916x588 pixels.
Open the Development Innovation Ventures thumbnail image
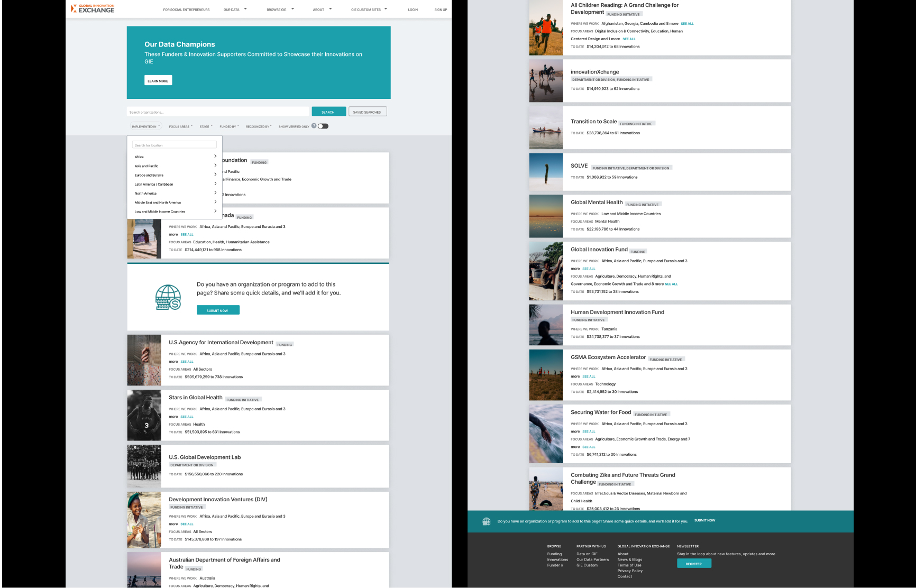[x=144, y=520]
